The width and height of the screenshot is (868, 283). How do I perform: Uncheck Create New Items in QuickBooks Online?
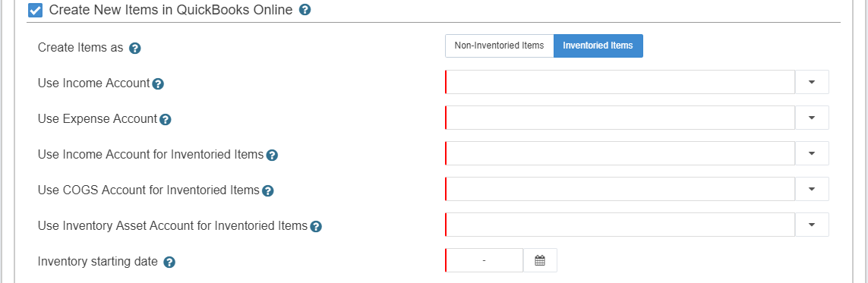[x=36, y=10]
